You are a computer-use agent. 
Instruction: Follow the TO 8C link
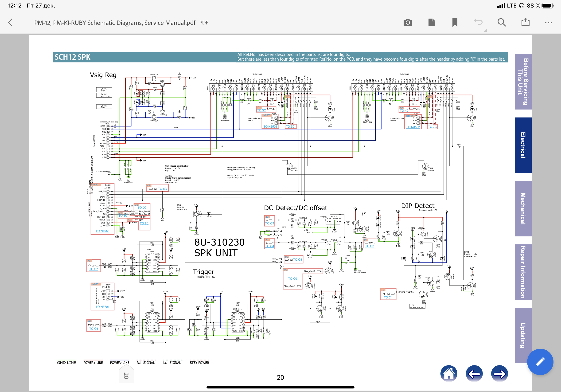(x=162, y=189)
